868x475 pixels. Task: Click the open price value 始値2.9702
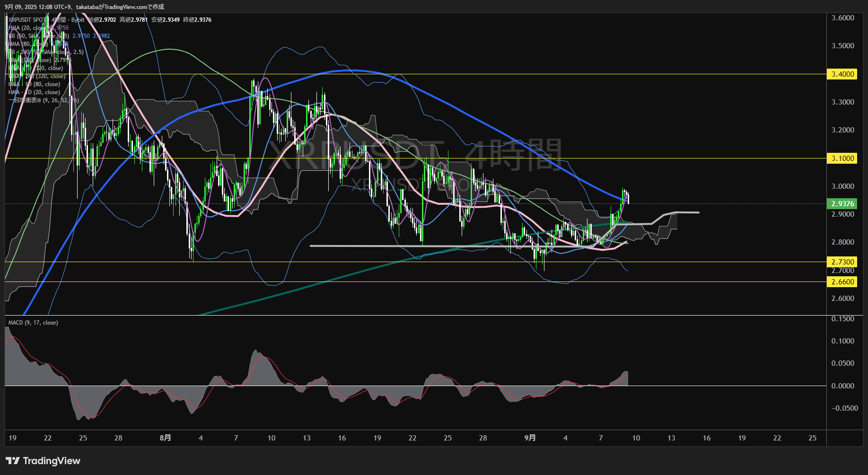(102, 20)
